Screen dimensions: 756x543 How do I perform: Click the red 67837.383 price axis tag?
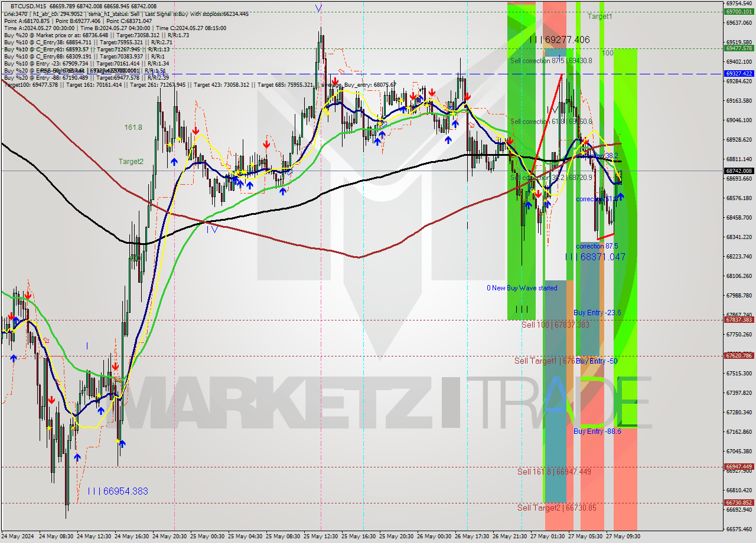pos(739,320)
